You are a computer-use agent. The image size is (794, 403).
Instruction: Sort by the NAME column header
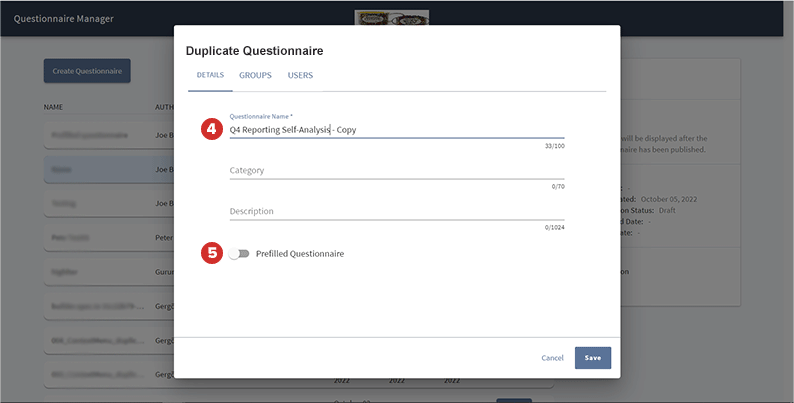pyautogui.click(x=56, y=106)
